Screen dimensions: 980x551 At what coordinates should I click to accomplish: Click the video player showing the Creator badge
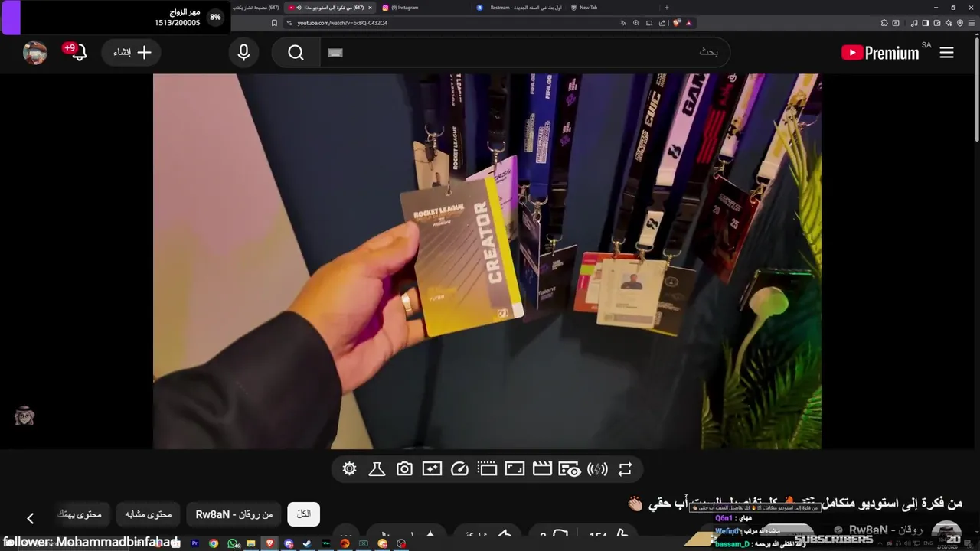(x=487, y=261)
